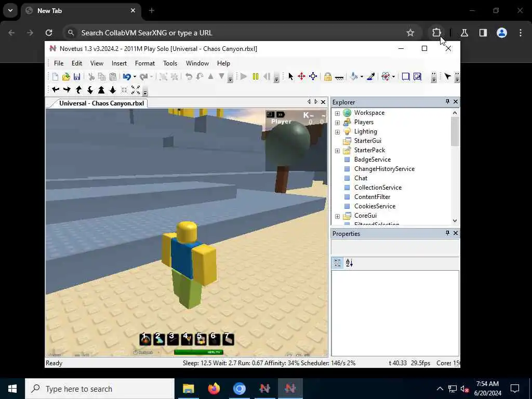Save the place with floppy icon
532x399 pixels.
77,77
